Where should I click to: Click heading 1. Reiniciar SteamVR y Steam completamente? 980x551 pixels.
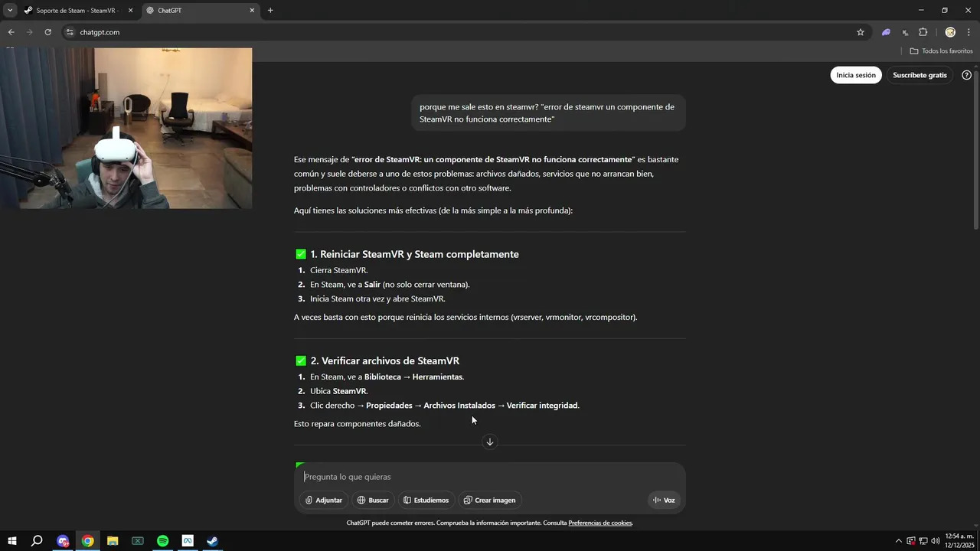click(414, 254)
